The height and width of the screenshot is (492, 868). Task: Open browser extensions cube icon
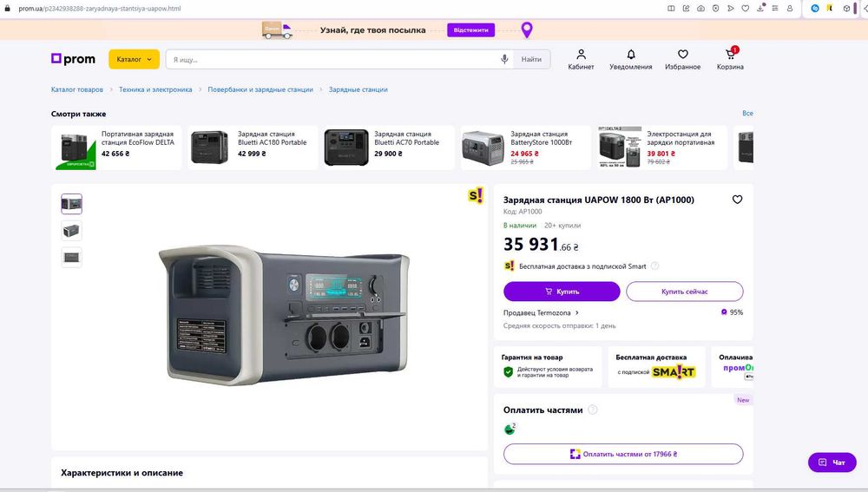(x=846, y=9)
